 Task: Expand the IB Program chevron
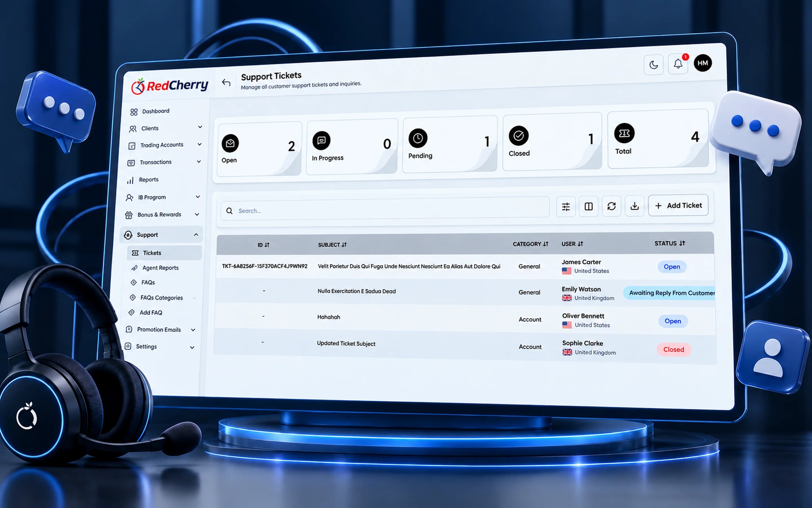pos(198,196)
